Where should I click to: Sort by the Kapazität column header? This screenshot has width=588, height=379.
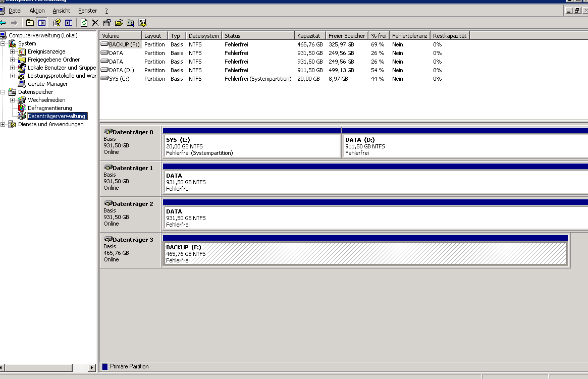[x=310, y=36]
